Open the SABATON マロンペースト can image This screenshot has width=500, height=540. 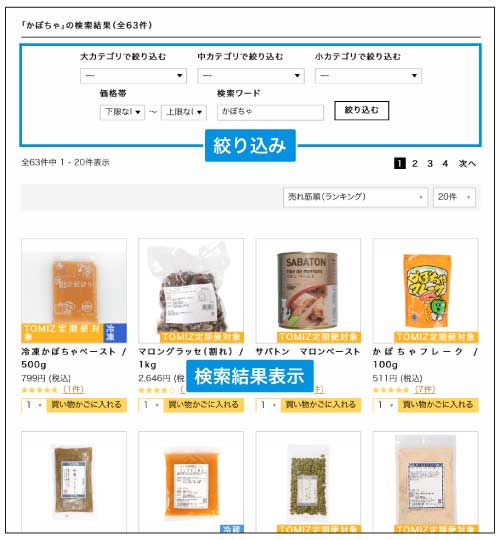(308, 291)
